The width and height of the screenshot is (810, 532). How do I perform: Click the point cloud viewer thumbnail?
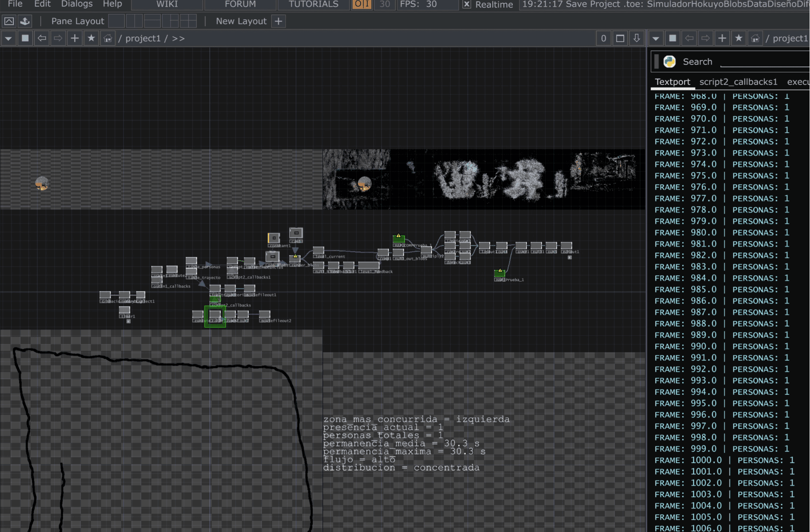coord(484,179)
